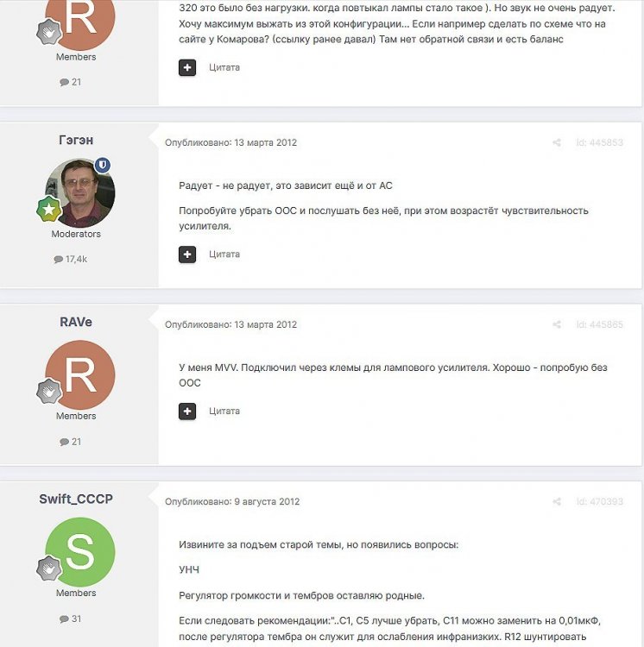Open Swift_CCCP's profile from username
The height and width of the screenshot is (647, 644).
[x=76, y=499]
